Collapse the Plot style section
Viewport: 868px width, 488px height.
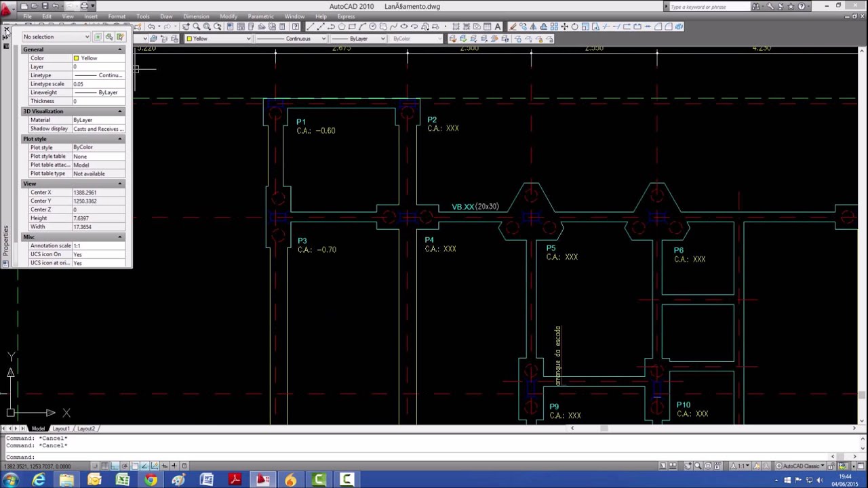point(120,139)
